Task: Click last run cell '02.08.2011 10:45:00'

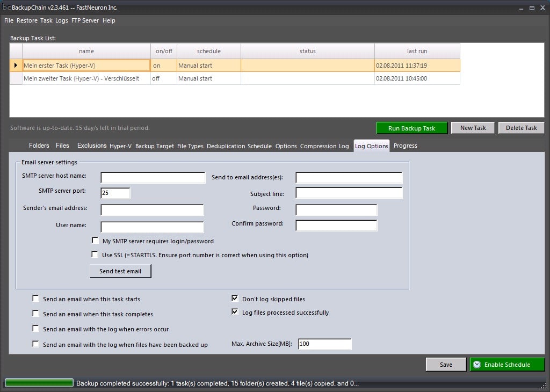Action: (417, 78)
